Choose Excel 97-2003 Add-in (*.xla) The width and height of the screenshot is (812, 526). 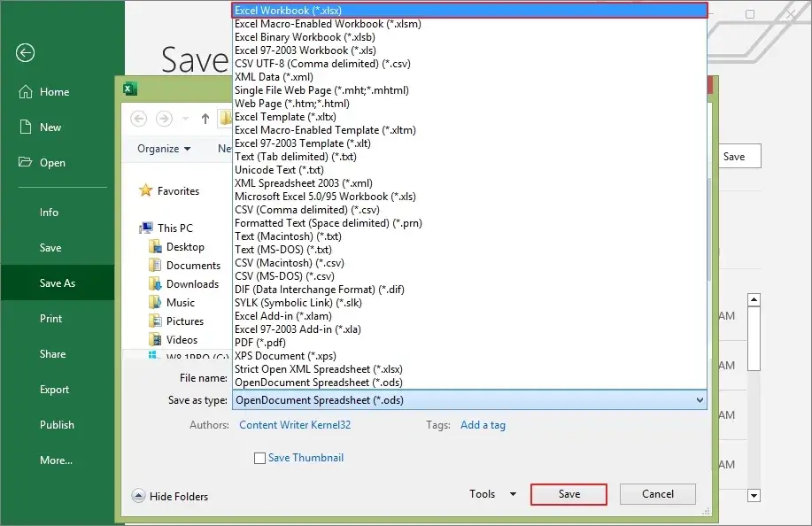click(x=469, y=329)
